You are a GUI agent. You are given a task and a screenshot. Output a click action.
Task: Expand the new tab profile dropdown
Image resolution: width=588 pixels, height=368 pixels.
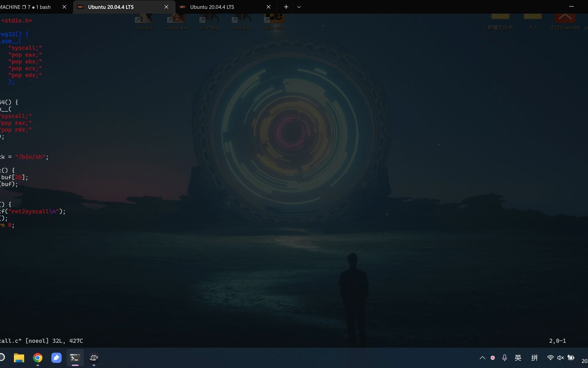(299, 7)
